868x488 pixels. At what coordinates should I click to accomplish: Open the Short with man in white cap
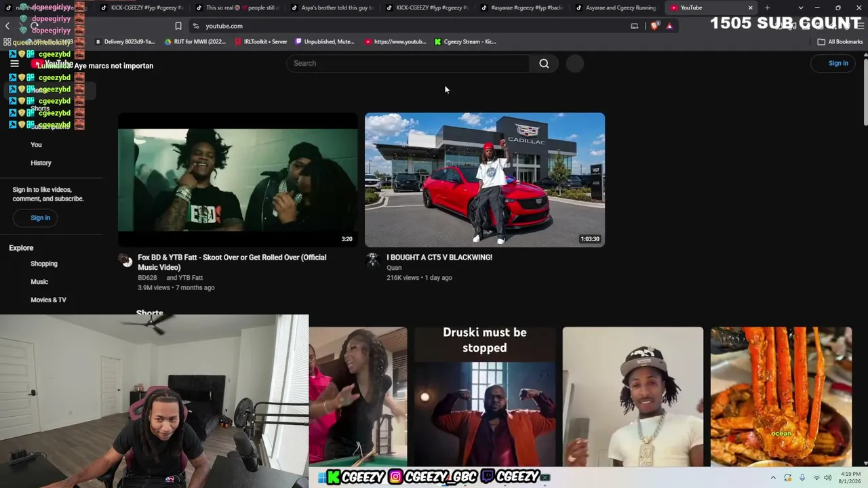[x=633, y=396]
